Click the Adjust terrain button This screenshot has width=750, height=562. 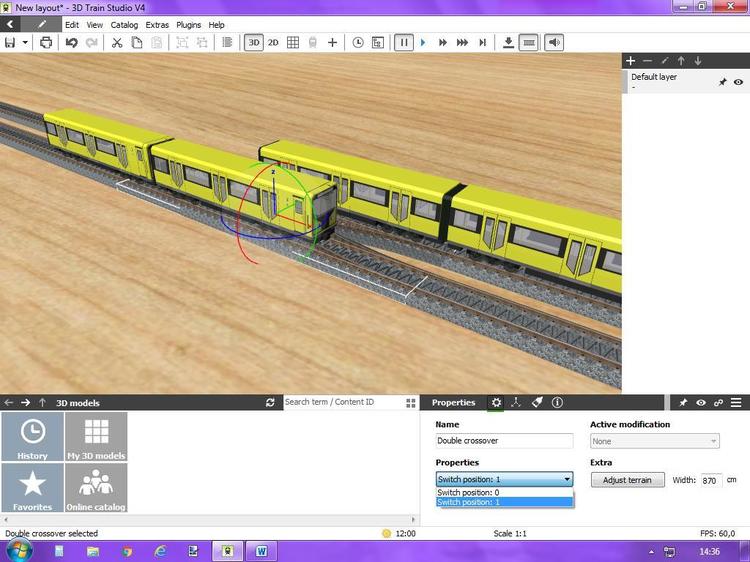(627, 480)
